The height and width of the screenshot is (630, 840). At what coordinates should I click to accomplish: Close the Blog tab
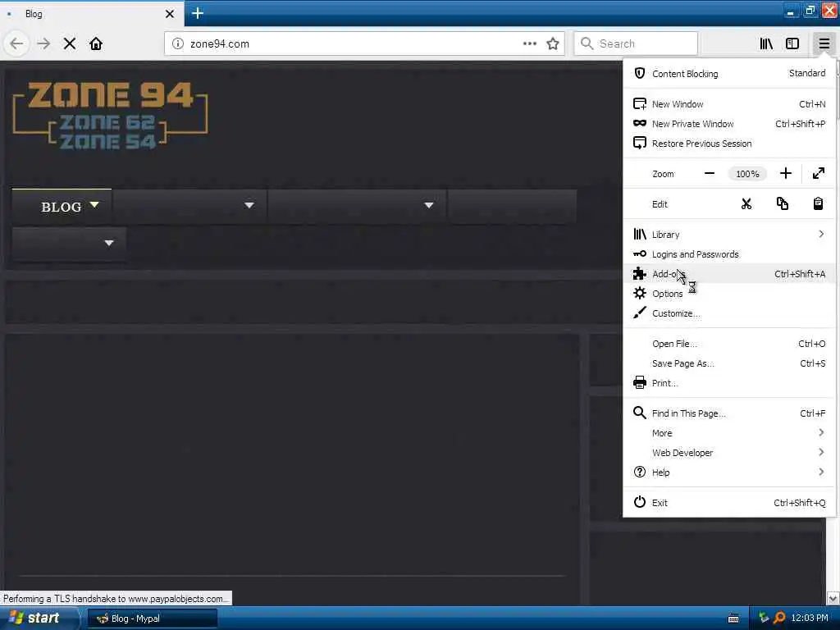coord(170,14)
